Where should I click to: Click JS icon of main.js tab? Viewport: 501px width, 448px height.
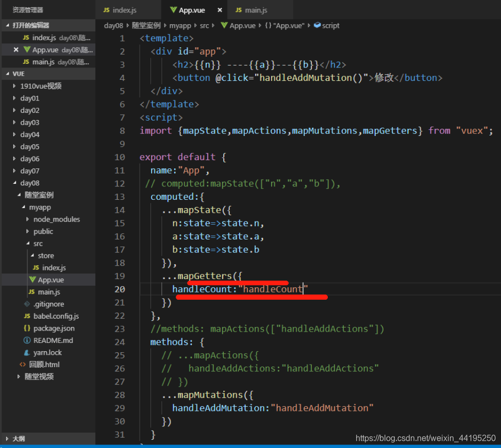239,10
